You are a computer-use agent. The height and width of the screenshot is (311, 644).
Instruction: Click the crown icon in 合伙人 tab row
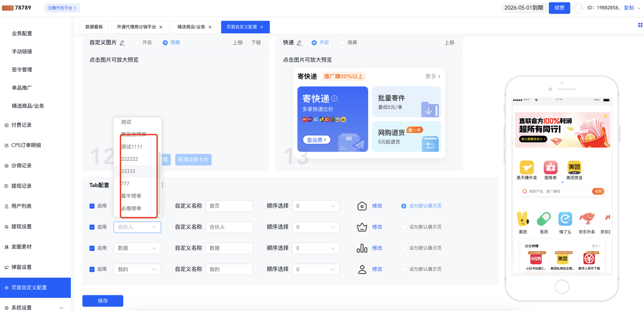click(362, 227)
